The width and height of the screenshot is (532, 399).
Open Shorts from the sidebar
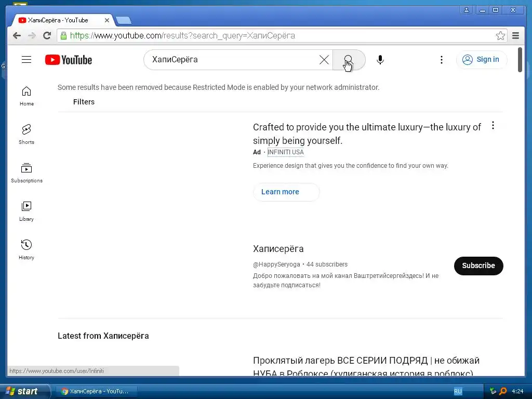26,135
